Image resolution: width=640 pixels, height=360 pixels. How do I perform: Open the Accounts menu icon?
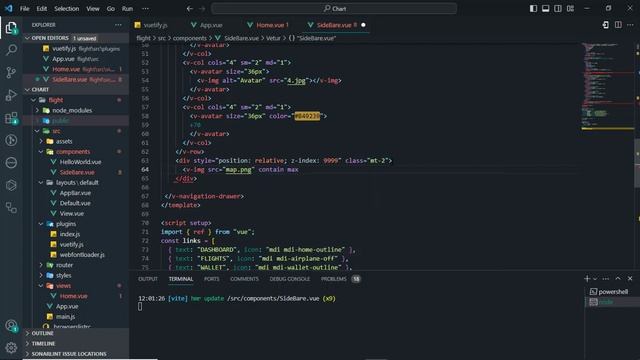pos(11,326)
